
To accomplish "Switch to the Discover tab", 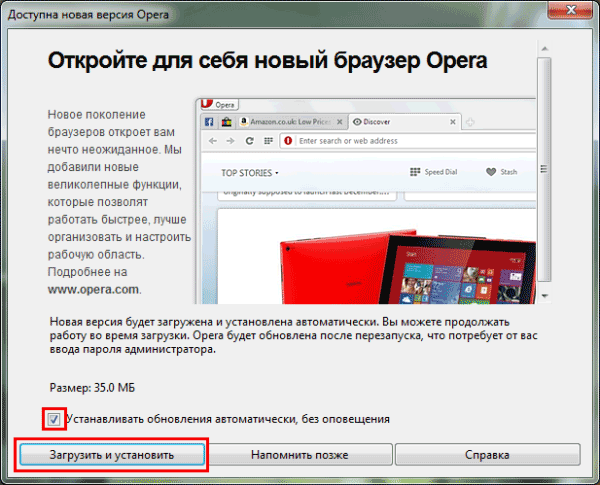I will [x=405, y=122].
